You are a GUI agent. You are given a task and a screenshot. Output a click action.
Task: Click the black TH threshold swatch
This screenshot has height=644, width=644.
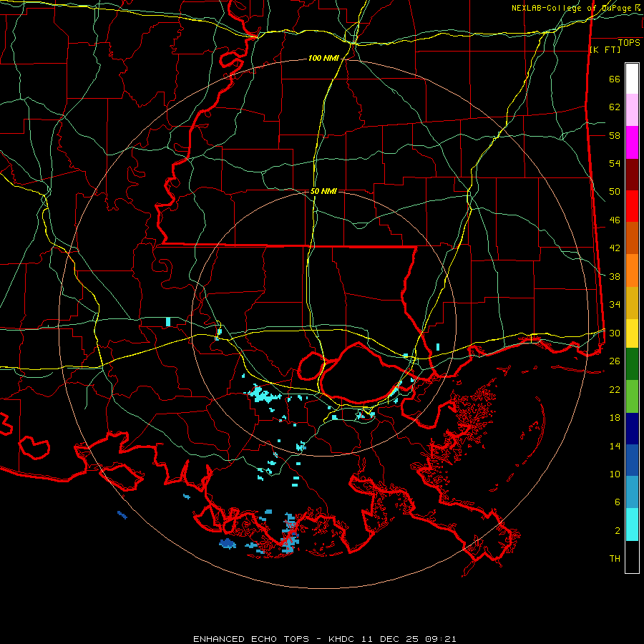[x=632, y=557]
